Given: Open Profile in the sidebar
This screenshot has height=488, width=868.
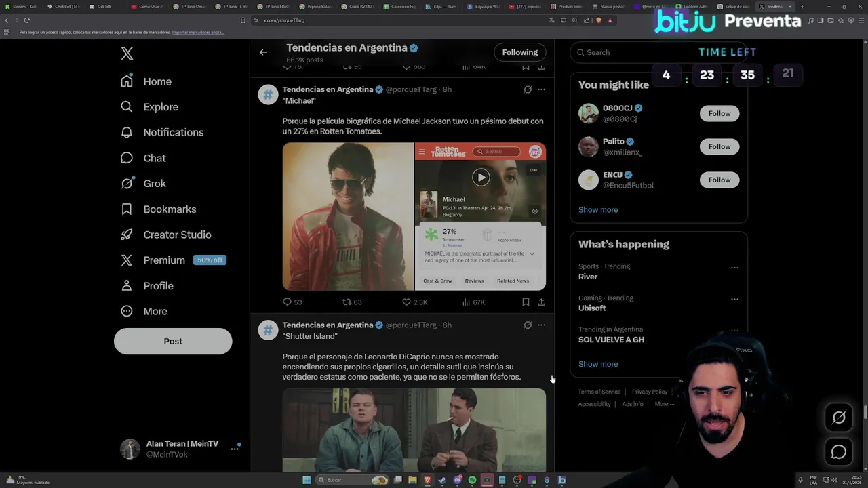Looking at the screenshot, I should pyautogui.click(x=146, y=286).
